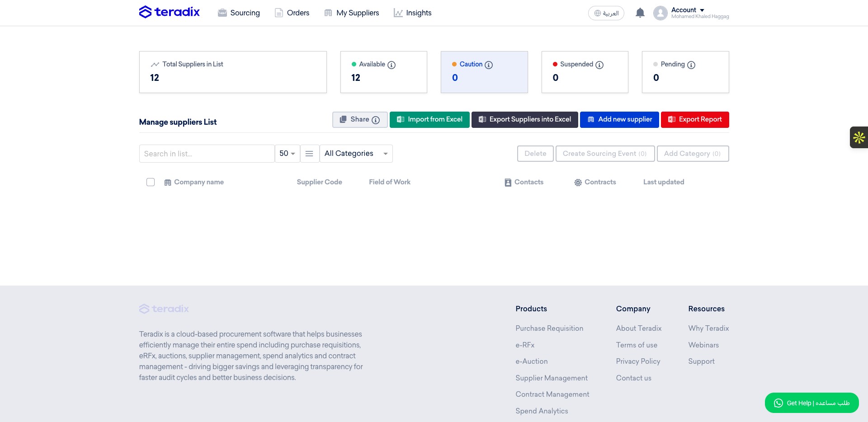The width and height of the screenshot is (868, 422).
Task: Open About Teradix link
Action: coord(639,328)
